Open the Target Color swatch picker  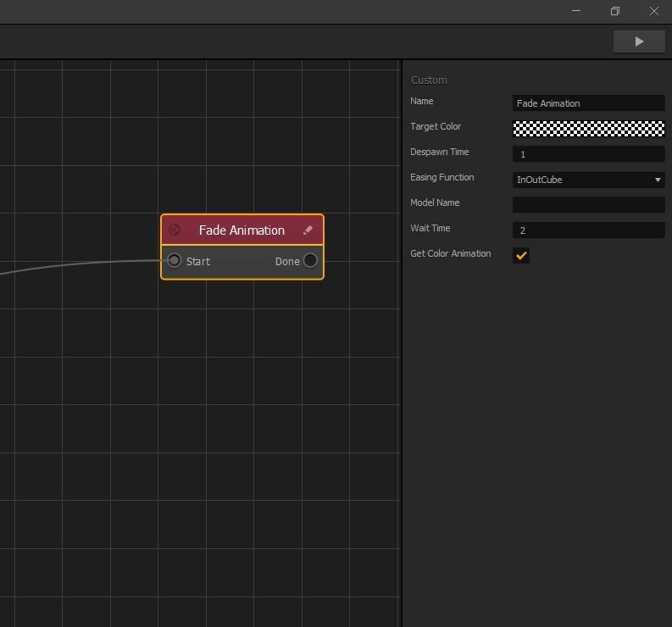[588, 129]
